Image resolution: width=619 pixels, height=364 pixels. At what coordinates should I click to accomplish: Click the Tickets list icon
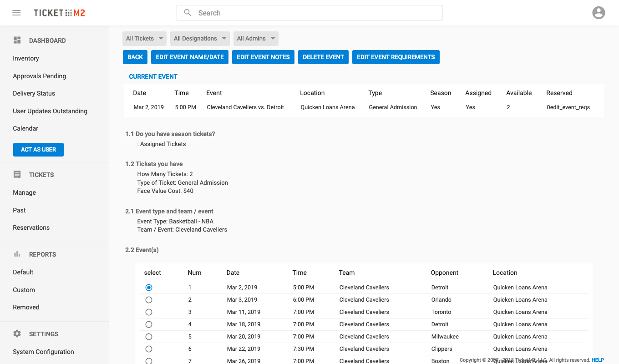tap(17, 175)
